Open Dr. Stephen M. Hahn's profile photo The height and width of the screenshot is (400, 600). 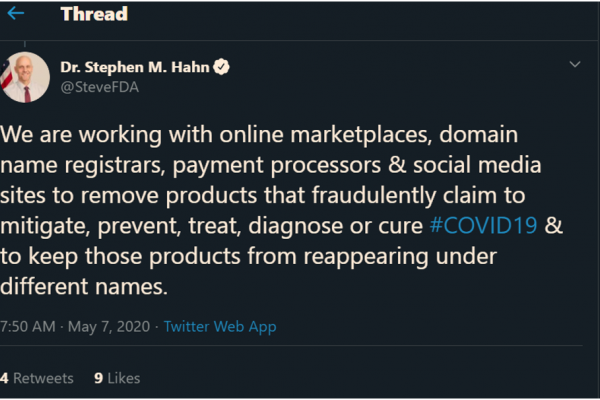click(25, 77)
